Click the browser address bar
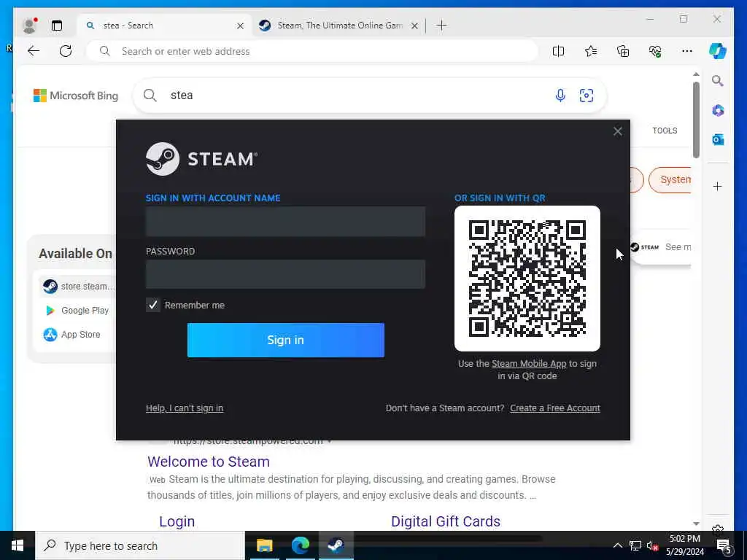 coord(312,51)
